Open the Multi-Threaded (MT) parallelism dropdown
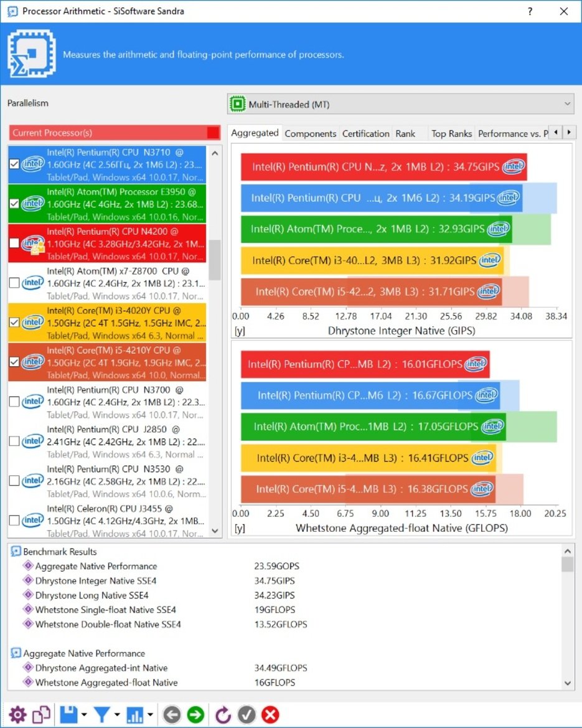582x728 pixels. point(400,104)
